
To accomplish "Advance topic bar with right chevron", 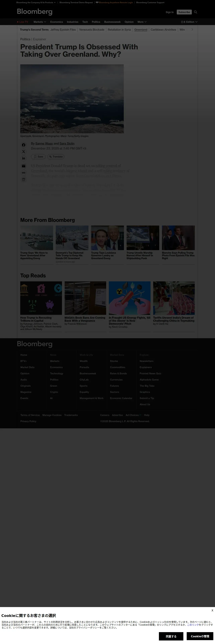I will [192, 29].
